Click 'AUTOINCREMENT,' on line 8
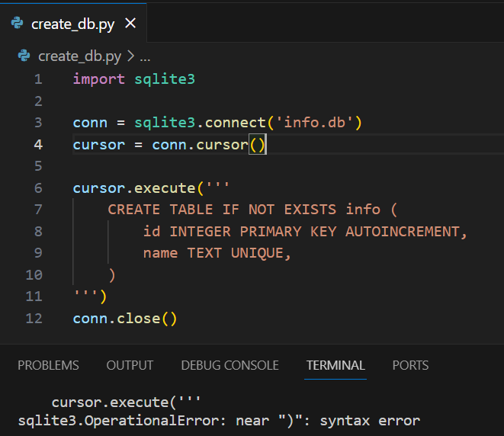Image resolution: width=504 pixels, height=436 pixels. (x=406, y=232)
